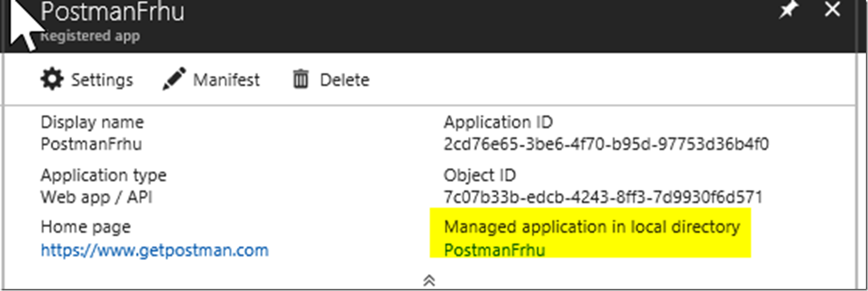Click the PostmanFrhu blade title

tap(113, 11)
